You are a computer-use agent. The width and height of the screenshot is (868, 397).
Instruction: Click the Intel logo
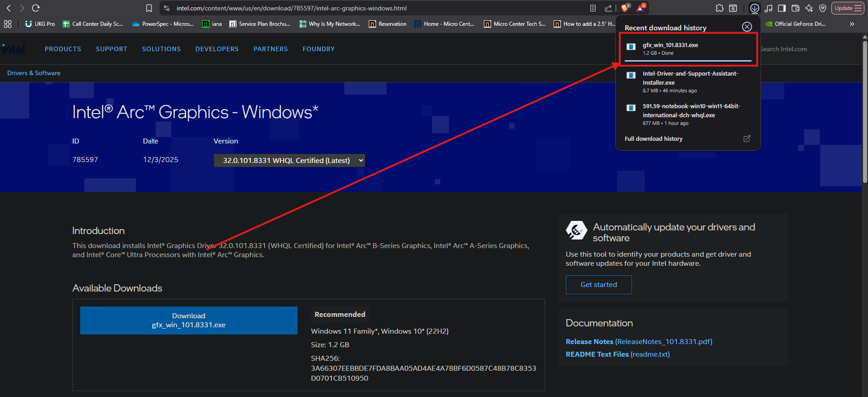pos(14,49)
